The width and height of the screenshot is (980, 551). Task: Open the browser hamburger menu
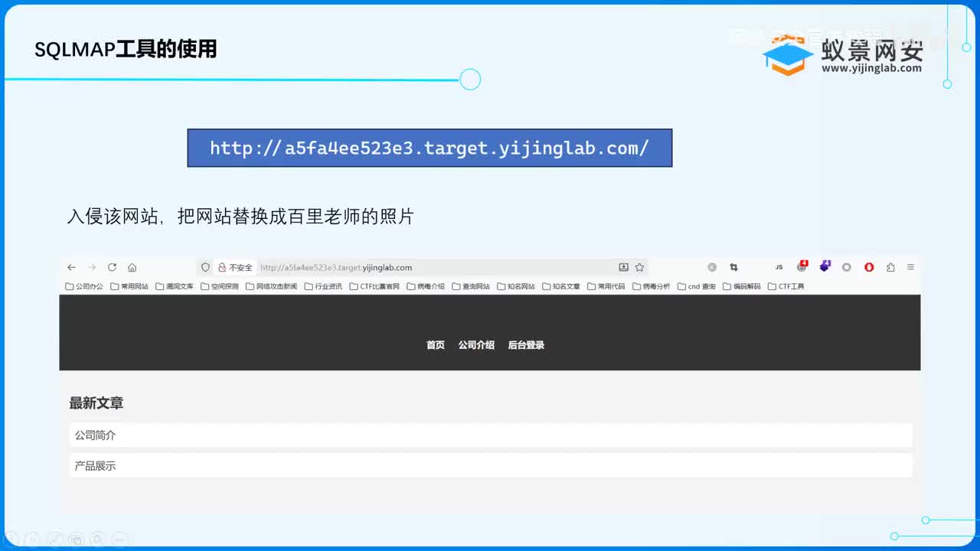click(x=910, y=267)
